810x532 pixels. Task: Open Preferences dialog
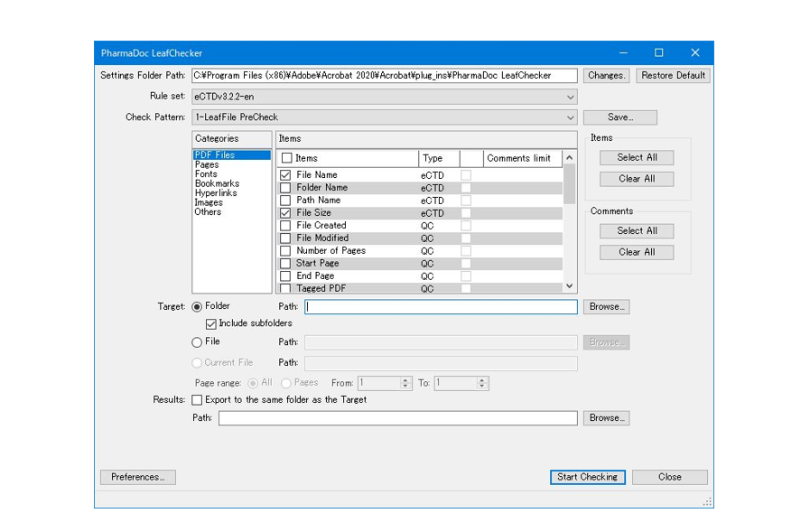138,477
